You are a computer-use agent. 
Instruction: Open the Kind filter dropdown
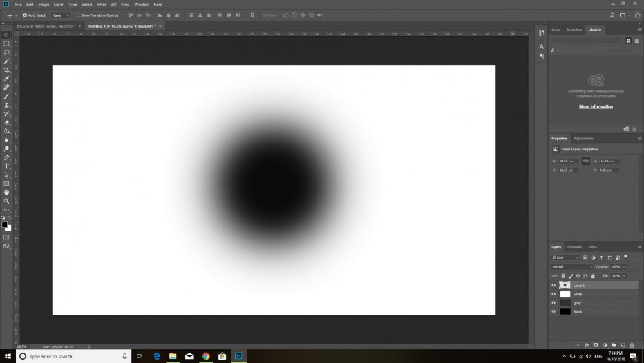pyautogui.click(x=567, y=258)
